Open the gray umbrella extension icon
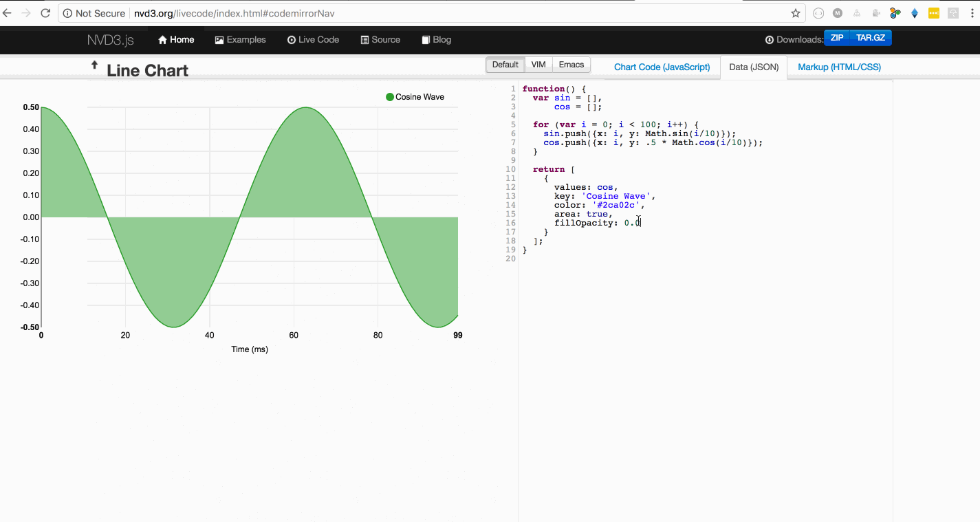980x522 pixels. click(953, 13)
